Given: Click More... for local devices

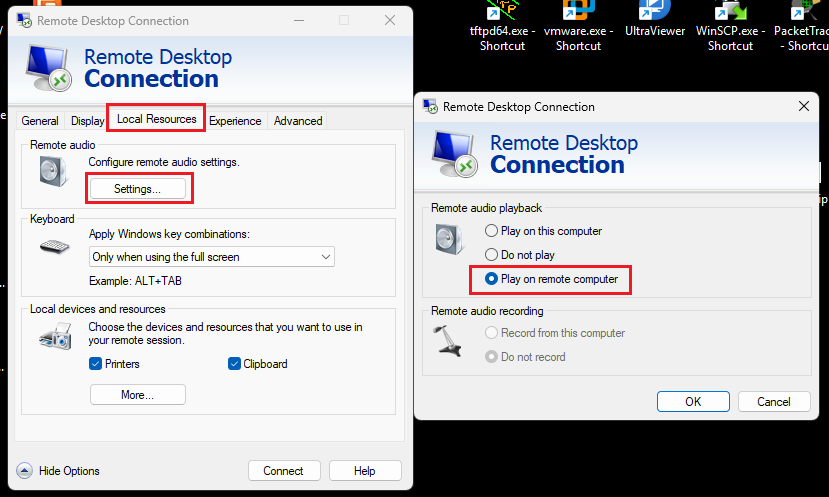Looking at the screenshot, I should tap(137, 395).
